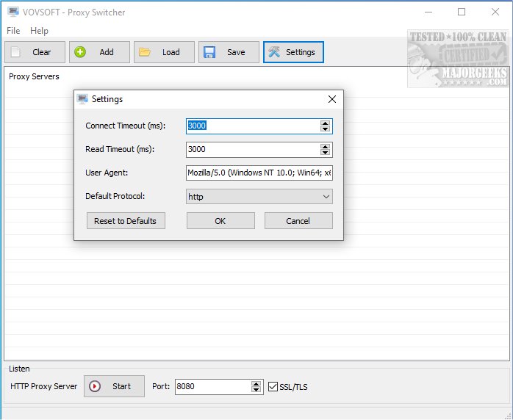Click the Clear toolbar button
The image size is (513, 420).
coord(35,52)
